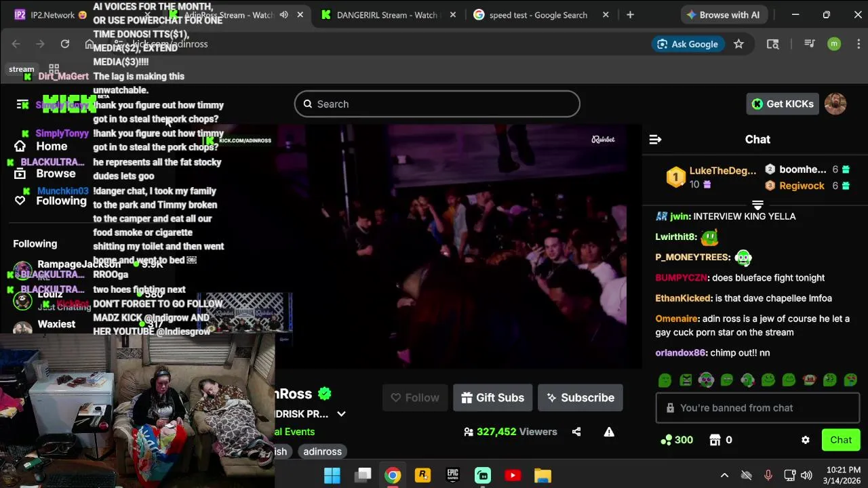Click Browse with AI button

click(723, 15)
